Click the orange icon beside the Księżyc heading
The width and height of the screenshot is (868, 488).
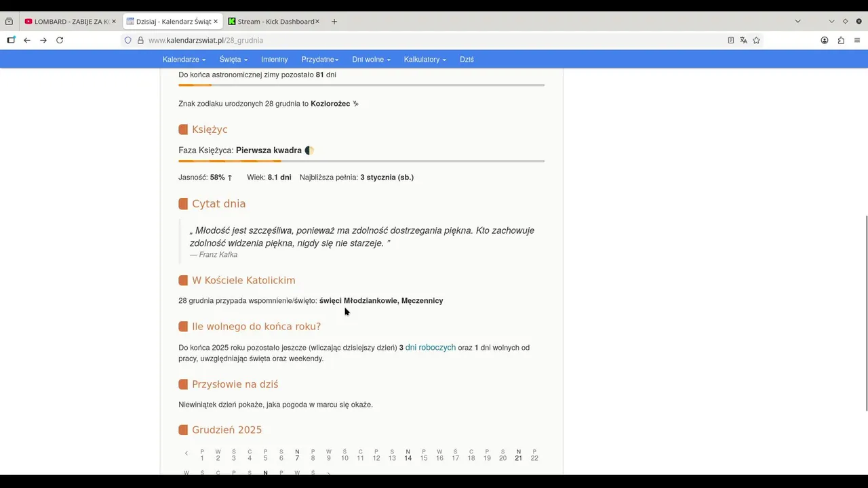[183, 129]
